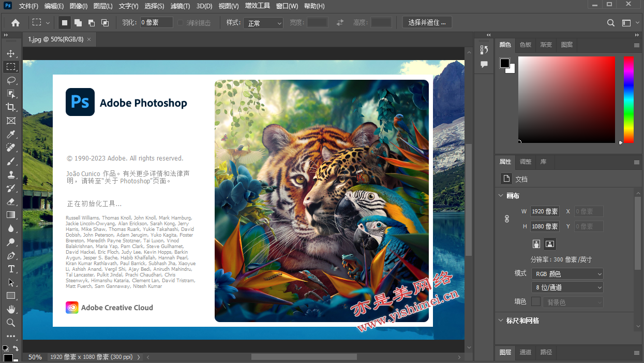Swap width and height values button
644x363 pixels.
coord(340,23)
